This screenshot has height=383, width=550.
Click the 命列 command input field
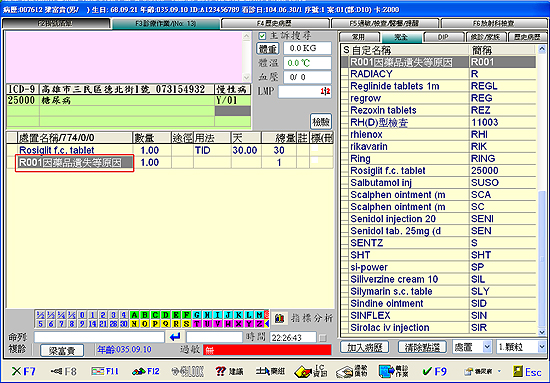coord(99,337)
